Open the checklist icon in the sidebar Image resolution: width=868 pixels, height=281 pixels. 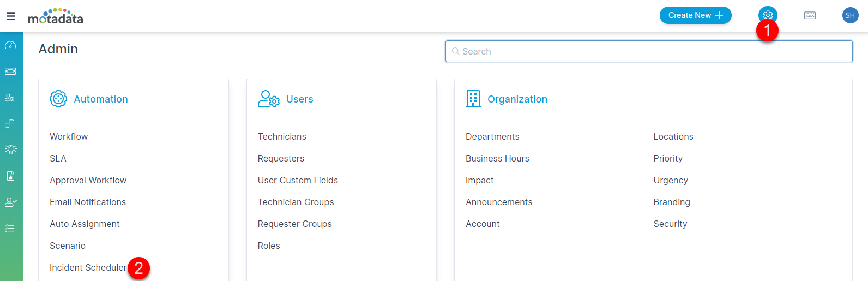pos(10,228)
